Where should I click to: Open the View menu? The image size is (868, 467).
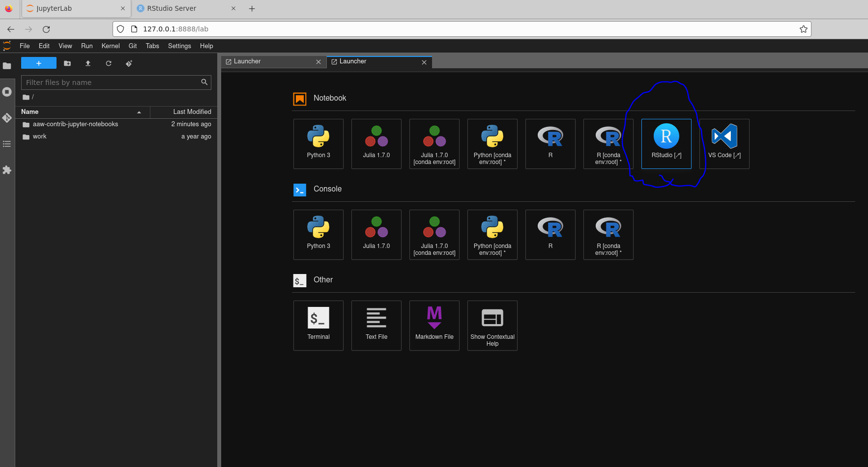click(65, 46)
